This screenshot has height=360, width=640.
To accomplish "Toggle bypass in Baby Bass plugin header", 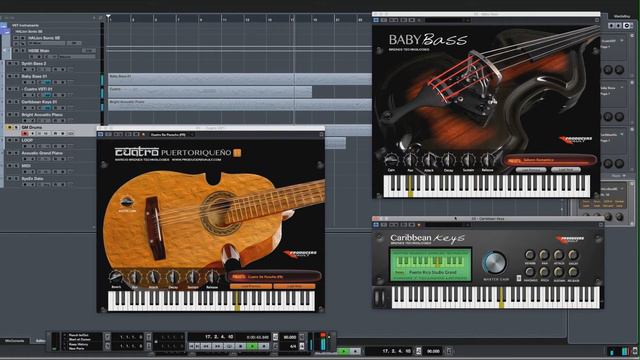I will 376,20.
